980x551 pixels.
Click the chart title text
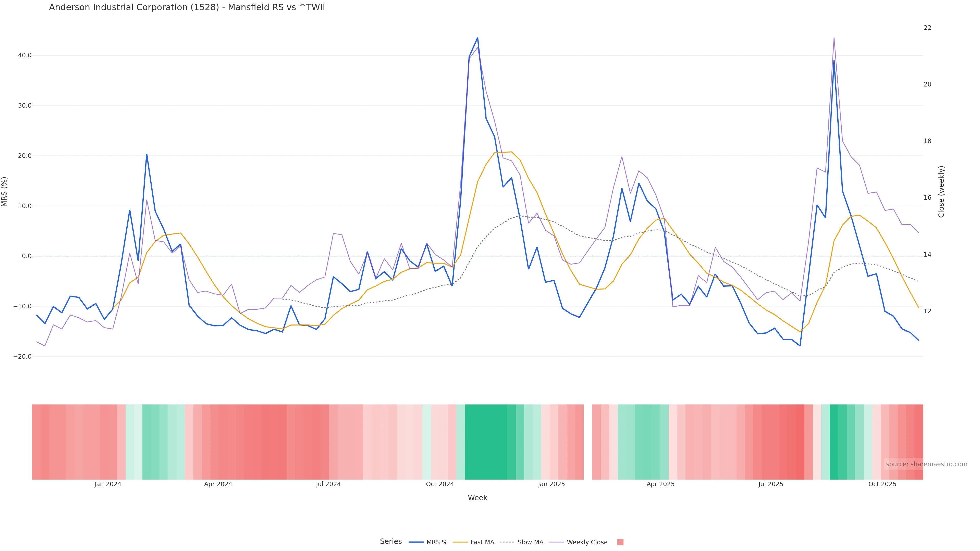[x=187, y=8]
